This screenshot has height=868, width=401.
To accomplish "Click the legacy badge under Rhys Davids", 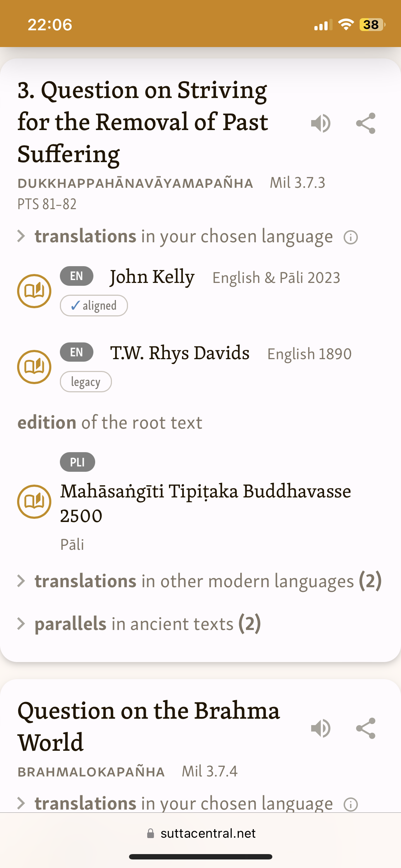I will pyautogui.click(x=86, y=382).
